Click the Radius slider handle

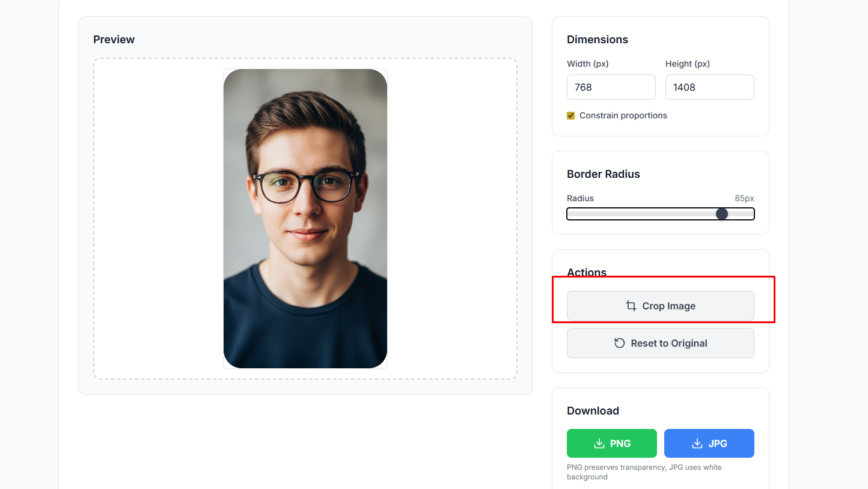722,214
